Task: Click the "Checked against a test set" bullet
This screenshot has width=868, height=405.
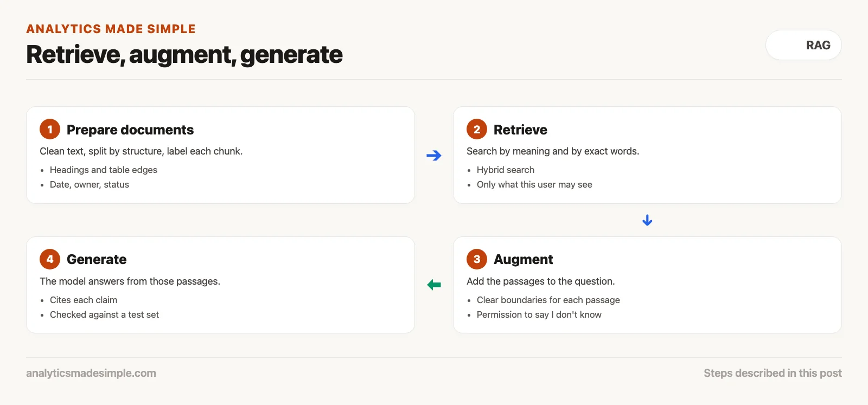Action: [104, 314]
